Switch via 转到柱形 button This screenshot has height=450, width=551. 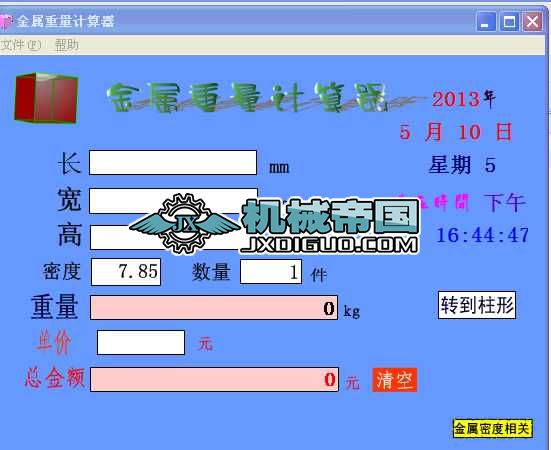477,305
